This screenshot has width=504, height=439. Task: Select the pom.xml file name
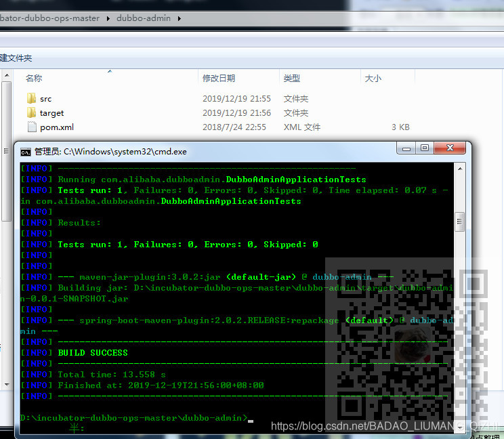click(x=57, y=127)
